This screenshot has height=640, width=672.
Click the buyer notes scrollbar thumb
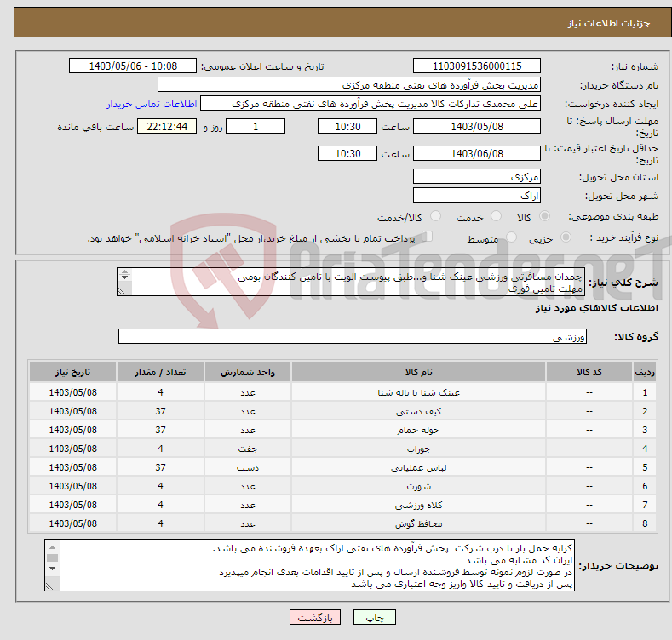[52, 557]
